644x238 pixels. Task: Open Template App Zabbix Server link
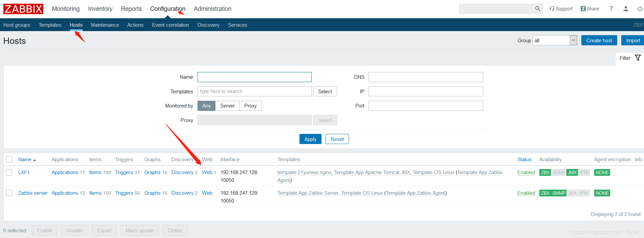coord(308,193)
